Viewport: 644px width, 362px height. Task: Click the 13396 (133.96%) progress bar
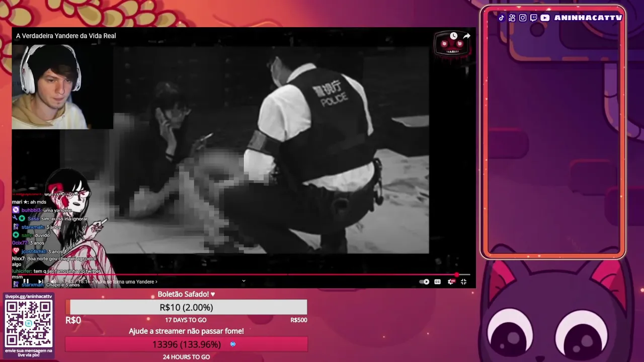click(x=186, y=344)
